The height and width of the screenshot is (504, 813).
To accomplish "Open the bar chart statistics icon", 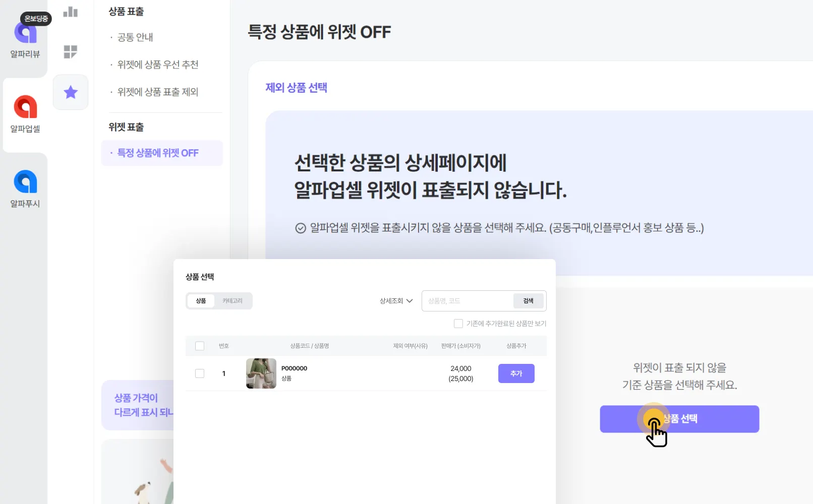I will 71,12.
